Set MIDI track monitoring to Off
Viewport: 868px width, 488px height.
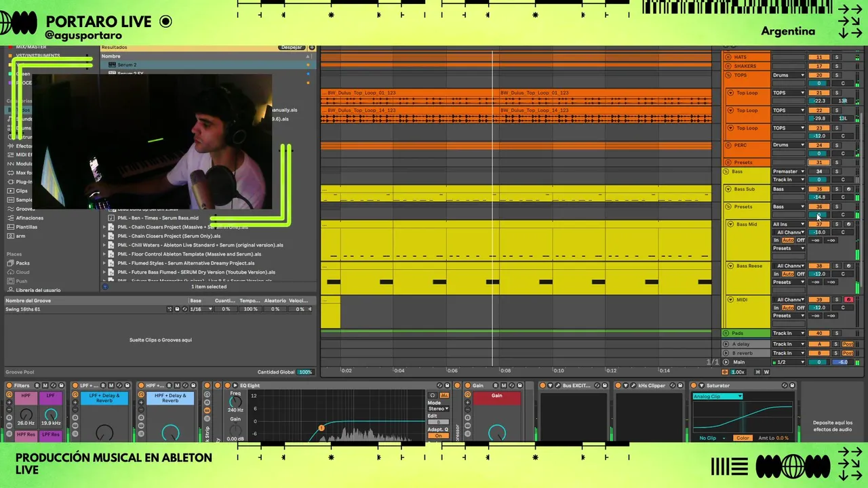tap(800, 308)
